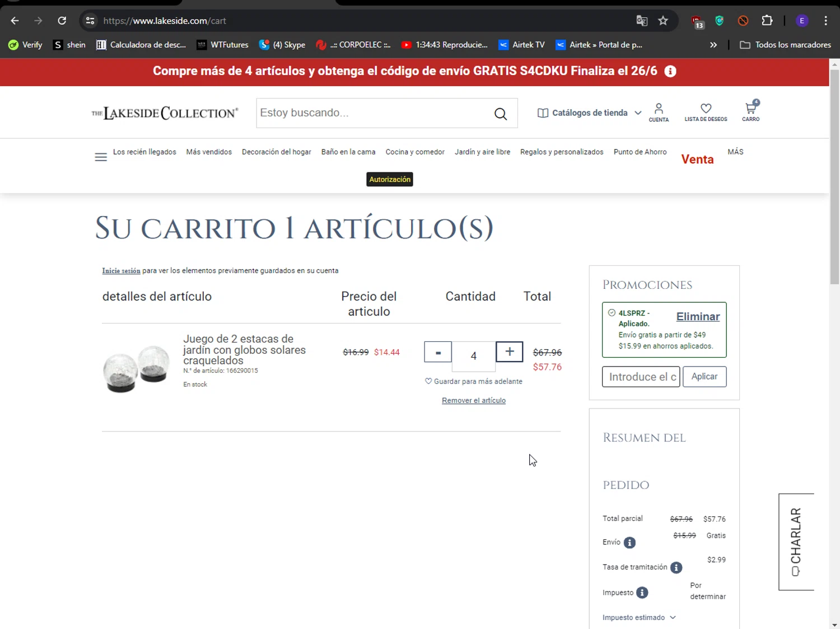
Task: Open the Los recién llegados menu
Action: click(144, 152)
